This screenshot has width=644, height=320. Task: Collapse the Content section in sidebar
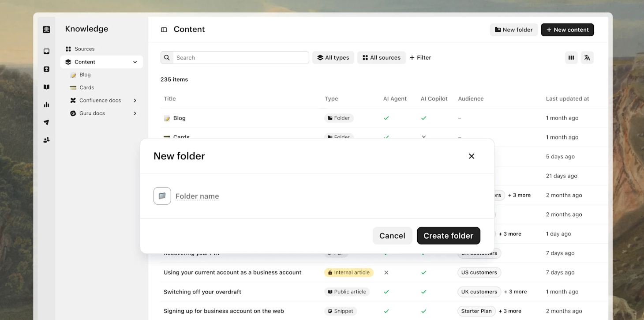(x=135, y=62)
